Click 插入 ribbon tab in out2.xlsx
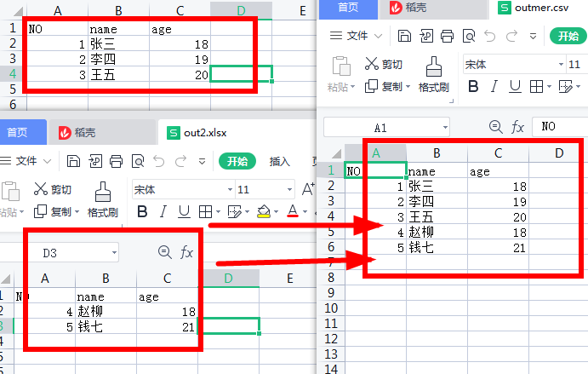 (x=279, y=162)
